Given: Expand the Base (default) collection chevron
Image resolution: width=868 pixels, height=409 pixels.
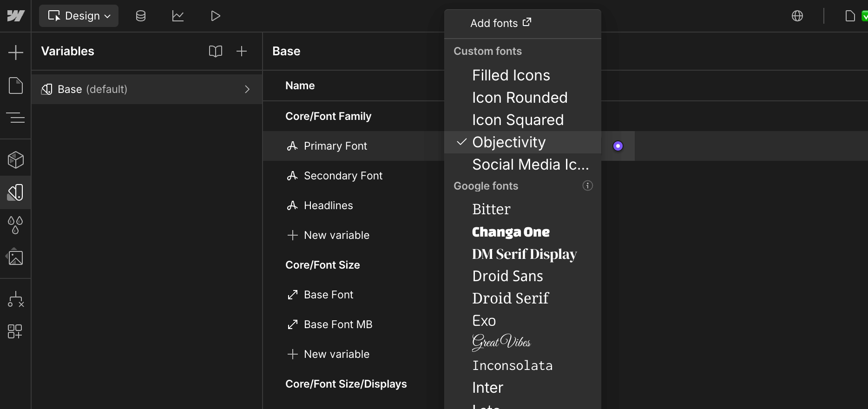Looking at the screenshot, I should (247, 89).
